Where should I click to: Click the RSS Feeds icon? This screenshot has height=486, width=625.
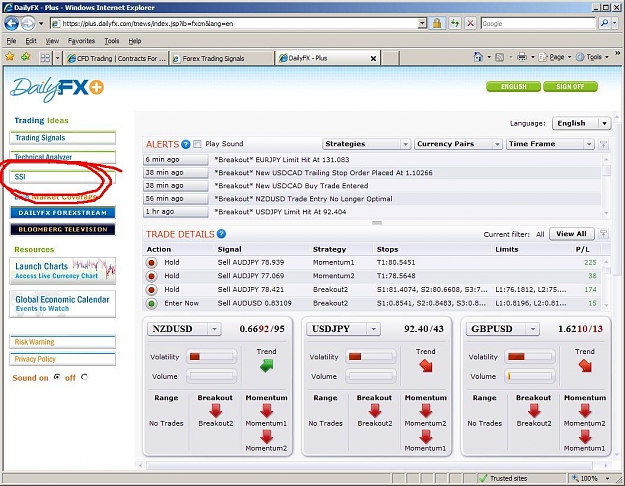coord(499,57)
